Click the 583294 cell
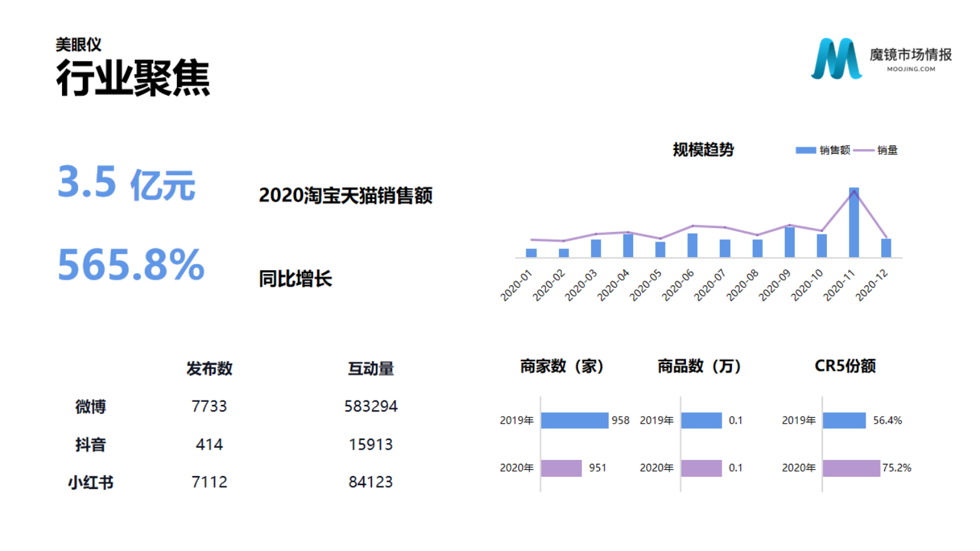 click(x=371, y=406)
